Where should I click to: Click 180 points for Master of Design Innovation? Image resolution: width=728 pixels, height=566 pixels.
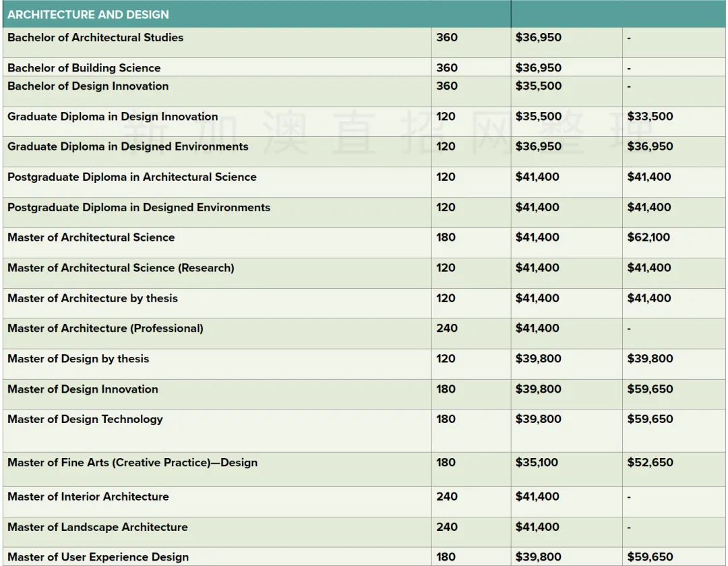click(x=446, y=389)
